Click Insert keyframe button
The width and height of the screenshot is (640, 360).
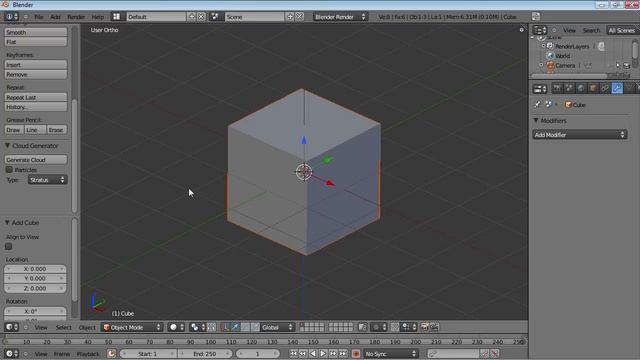click(36, 64)
